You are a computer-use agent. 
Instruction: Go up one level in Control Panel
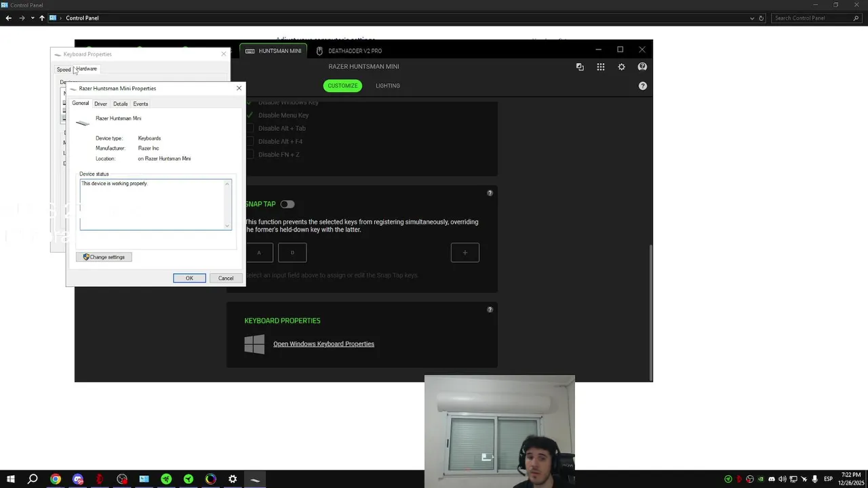41,18
